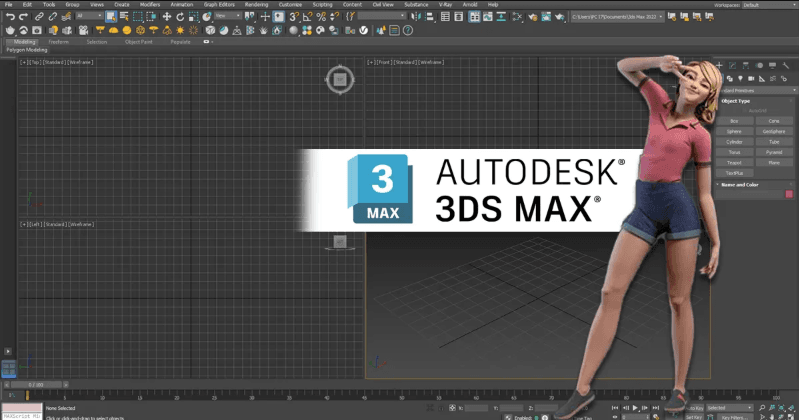Click the Mirror tool icon
The image size is (799, 420).
[416, 17]
